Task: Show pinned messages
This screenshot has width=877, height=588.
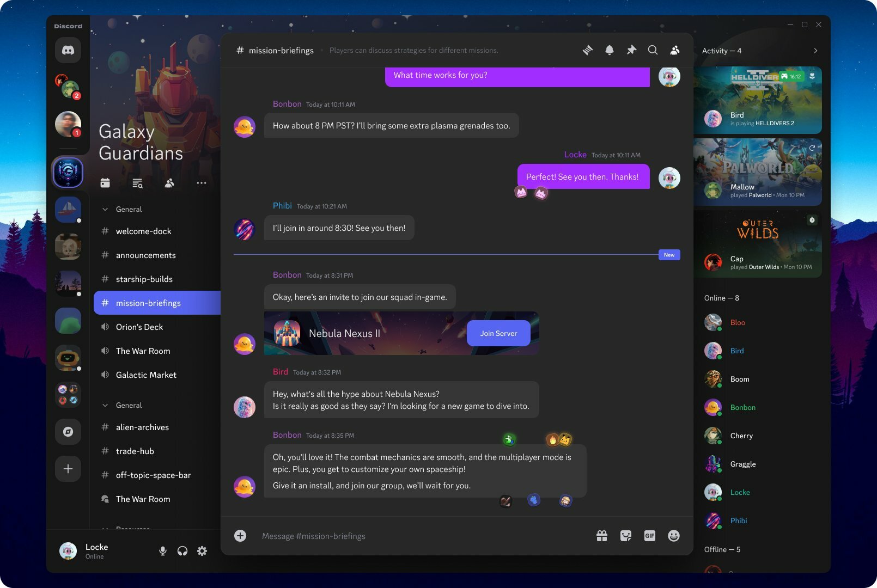Action: [x=631, y=50]
